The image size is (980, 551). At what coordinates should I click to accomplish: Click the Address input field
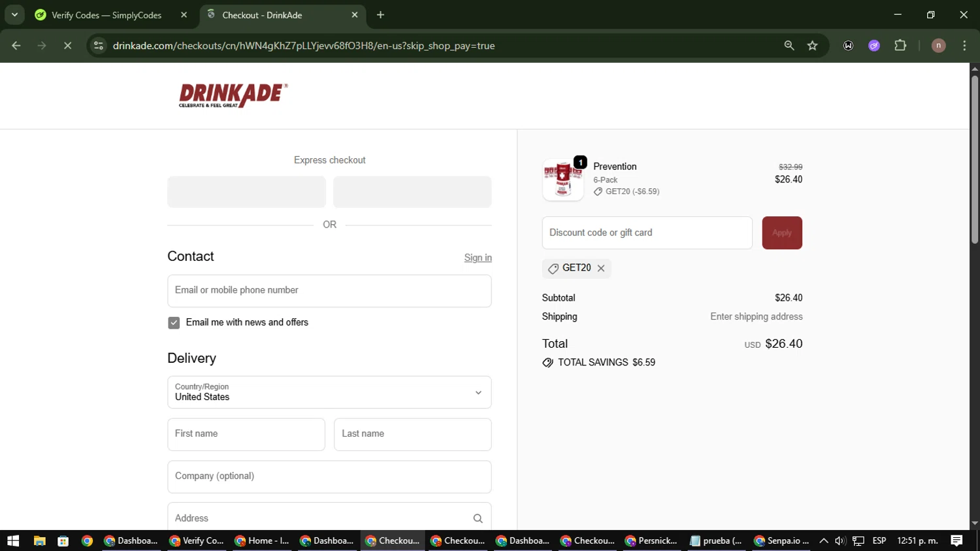[x=329, y=518]
